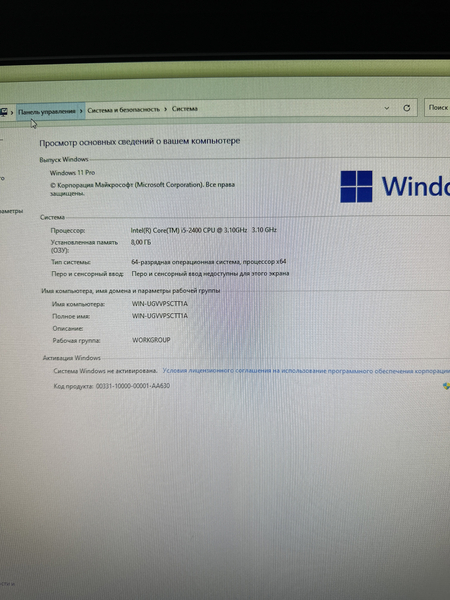Click the product key 00331-10000-00001-AA630

tap(133, 386)
